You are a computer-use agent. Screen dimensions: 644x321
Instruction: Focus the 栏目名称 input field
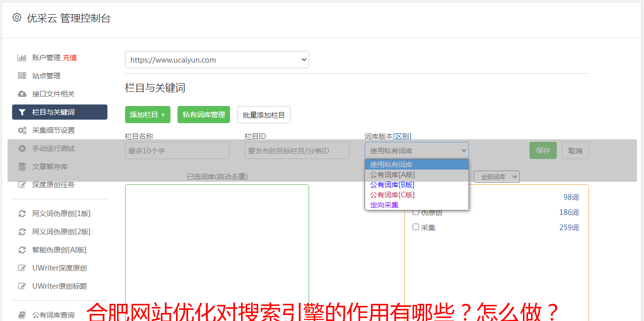pyautogui.click(x=177, y=150)
